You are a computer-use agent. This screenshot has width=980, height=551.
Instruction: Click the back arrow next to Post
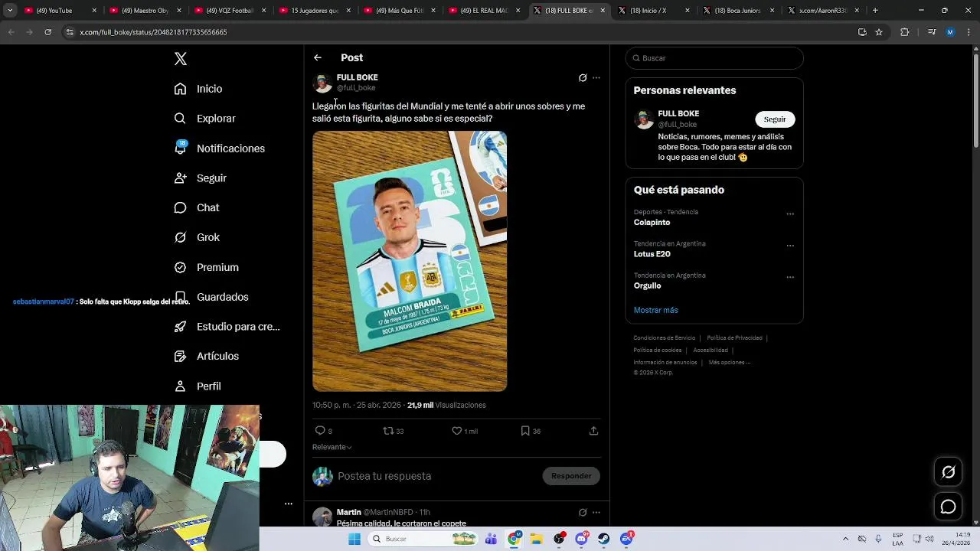[318, 57]
